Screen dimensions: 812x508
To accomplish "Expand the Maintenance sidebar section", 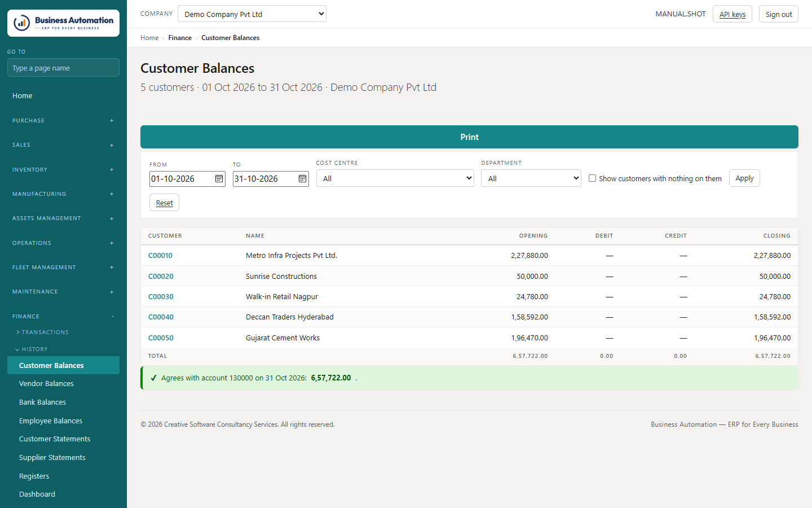I will pos(63,292).
